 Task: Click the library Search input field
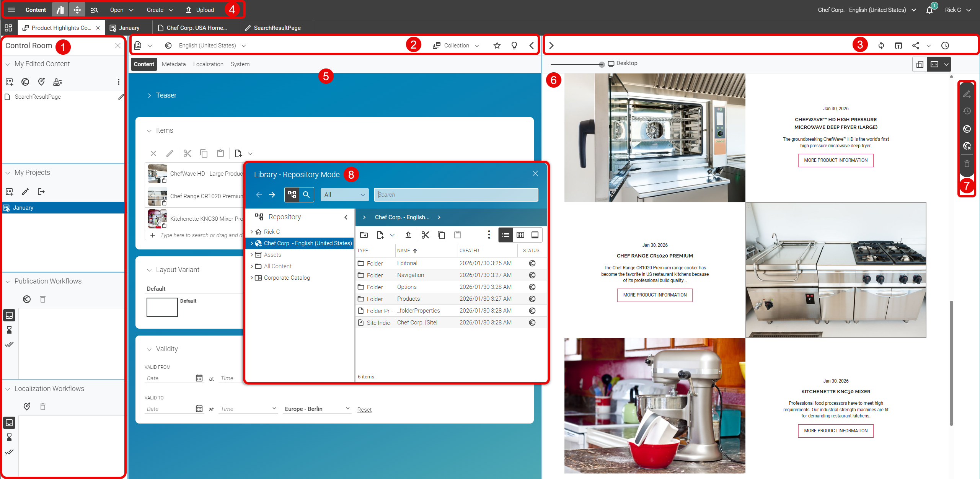pos(455,195)
